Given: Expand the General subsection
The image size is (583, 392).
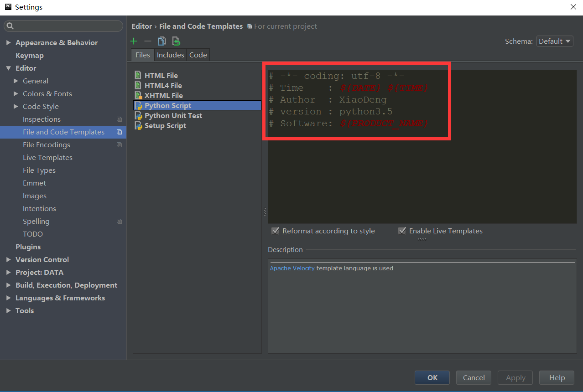Looking at the screenshot, I should point(16,81).
